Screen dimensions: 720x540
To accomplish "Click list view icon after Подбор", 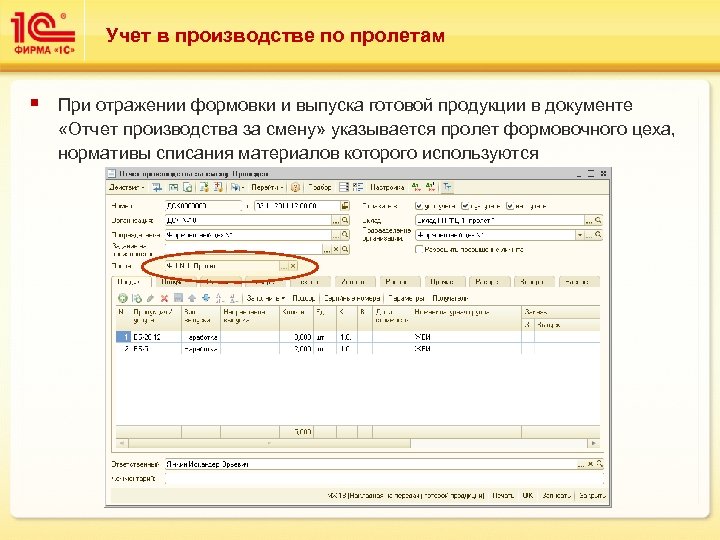I will [344, 187].
